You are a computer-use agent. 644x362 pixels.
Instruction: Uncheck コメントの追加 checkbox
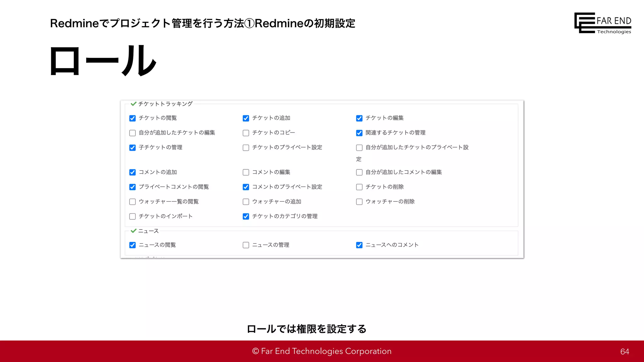pyautogui.click(x=132, y=172)
